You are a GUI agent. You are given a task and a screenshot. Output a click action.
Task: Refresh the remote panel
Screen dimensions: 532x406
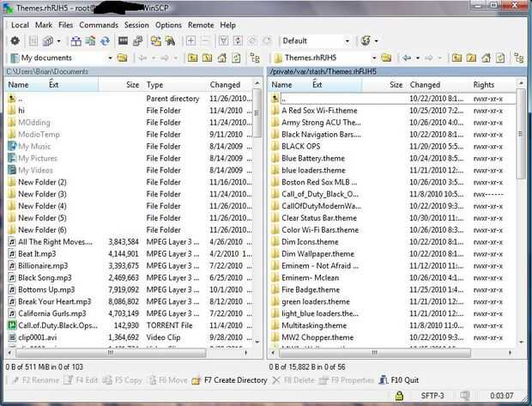[x=500, y=58]
